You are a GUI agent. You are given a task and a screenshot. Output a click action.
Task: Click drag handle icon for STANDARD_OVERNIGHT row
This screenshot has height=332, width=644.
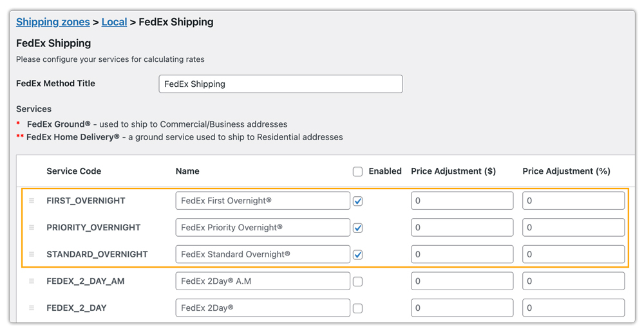coord(32,254)
